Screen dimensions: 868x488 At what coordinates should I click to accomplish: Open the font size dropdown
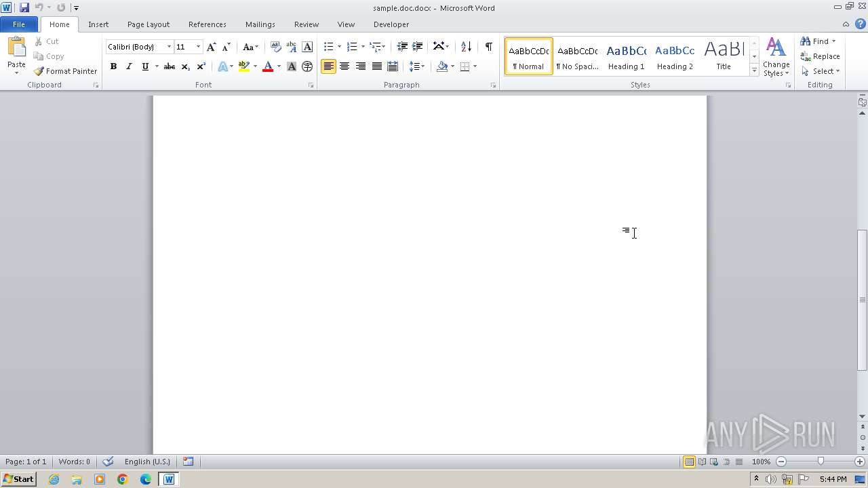pos(198,47)
